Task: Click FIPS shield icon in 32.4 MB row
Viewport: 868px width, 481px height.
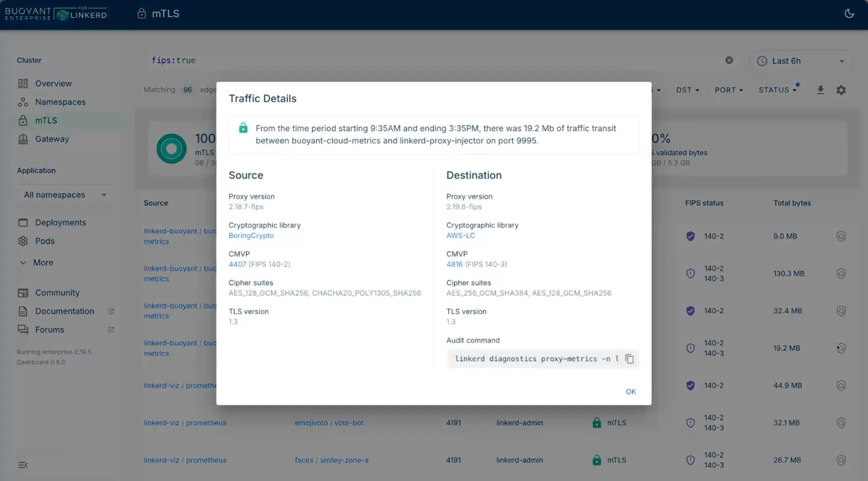Action: 690,311
